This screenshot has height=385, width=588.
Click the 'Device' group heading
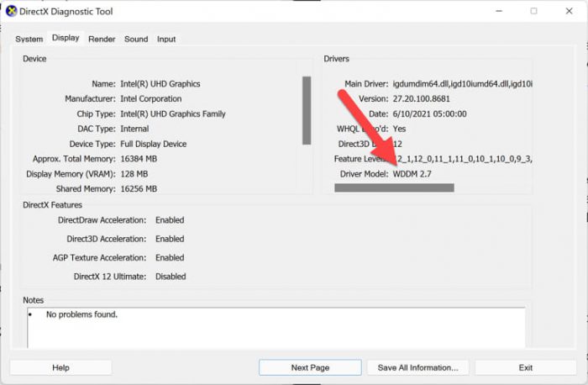pos(34,59)
